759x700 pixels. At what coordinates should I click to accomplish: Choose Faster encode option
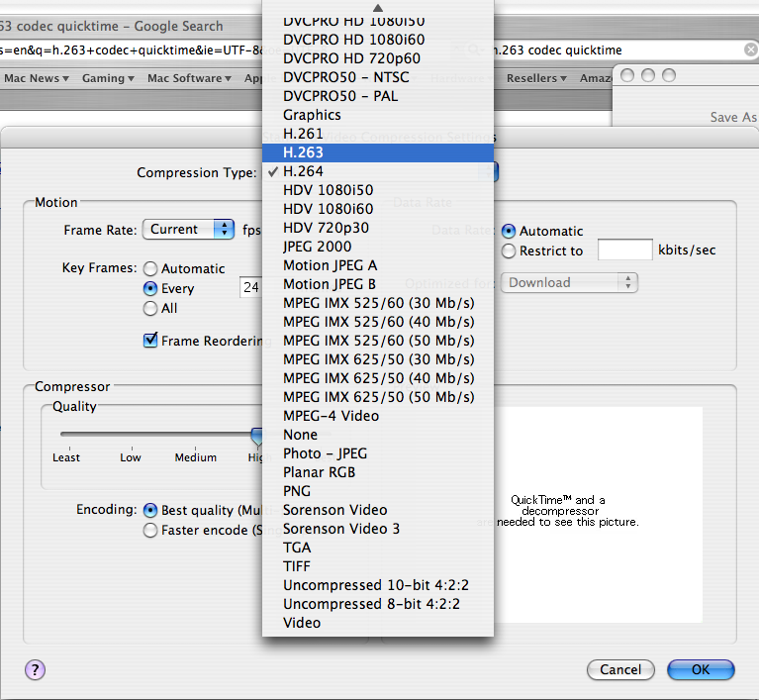150,530
